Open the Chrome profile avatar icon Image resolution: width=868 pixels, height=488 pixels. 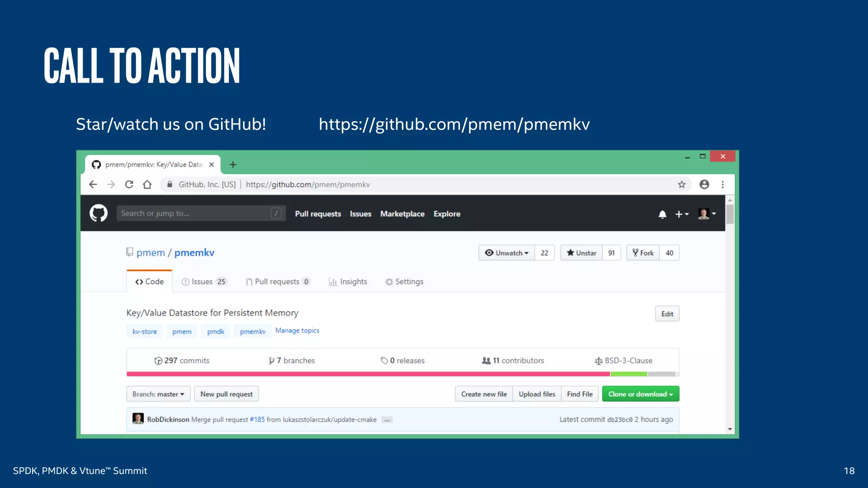pos(704,184)
